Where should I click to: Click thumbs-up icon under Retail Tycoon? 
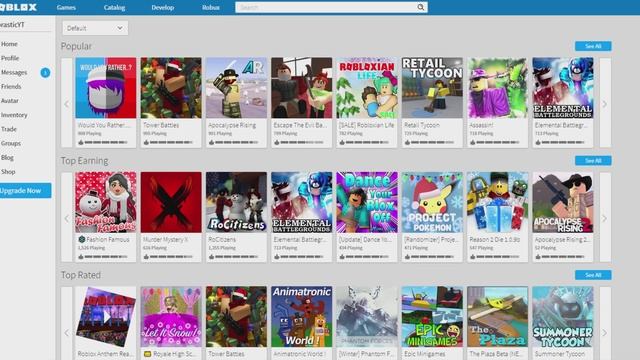click(x=407, y=142)
